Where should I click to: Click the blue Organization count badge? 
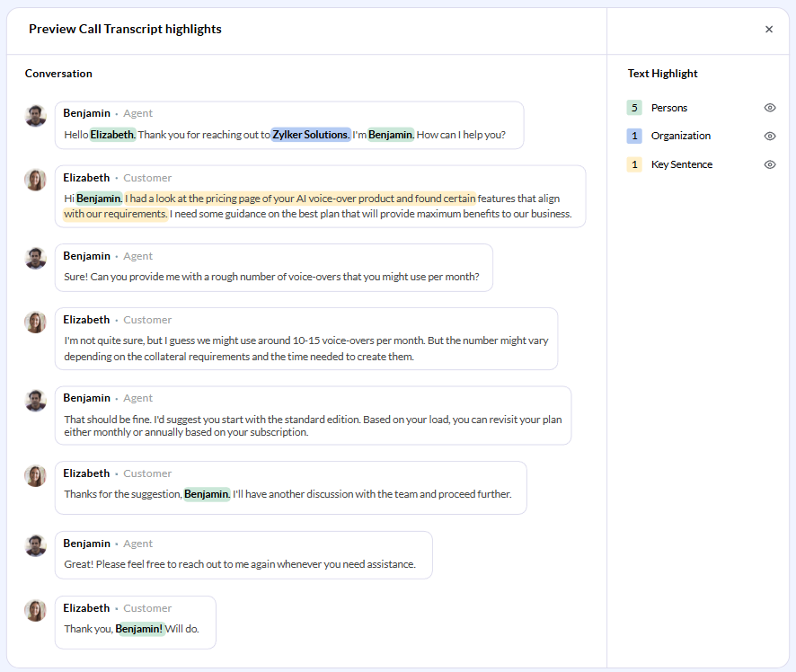(x=634, y=136)
